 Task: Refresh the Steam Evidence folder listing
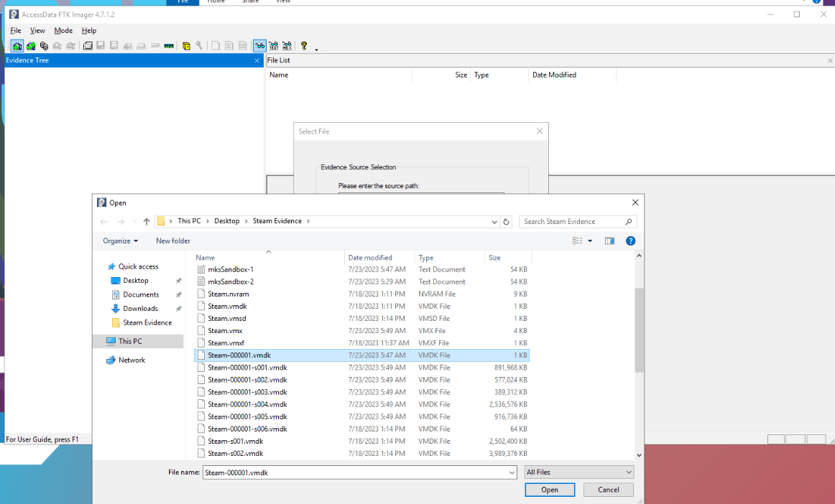[507, 221]
